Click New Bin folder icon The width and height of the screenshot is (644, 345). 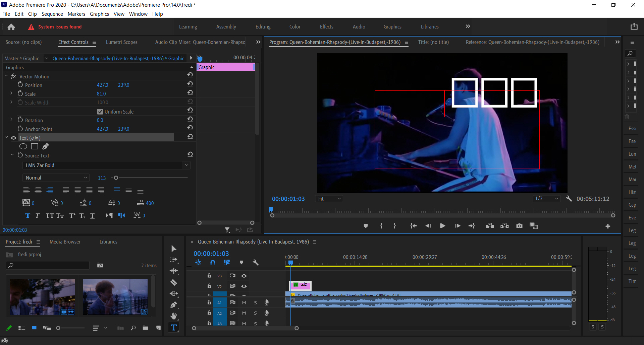[145, 328]
